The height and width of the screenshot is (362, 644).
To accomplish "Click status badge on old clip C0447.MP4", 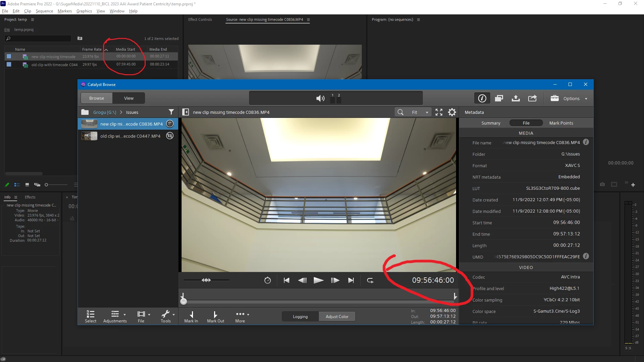I will [170, 136].
